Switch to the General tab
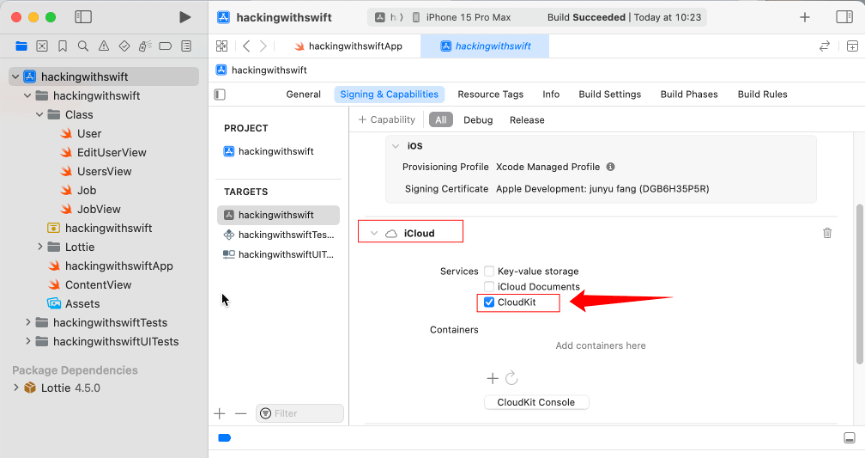The width and height of the screenshot is (866, 458). 303,94
